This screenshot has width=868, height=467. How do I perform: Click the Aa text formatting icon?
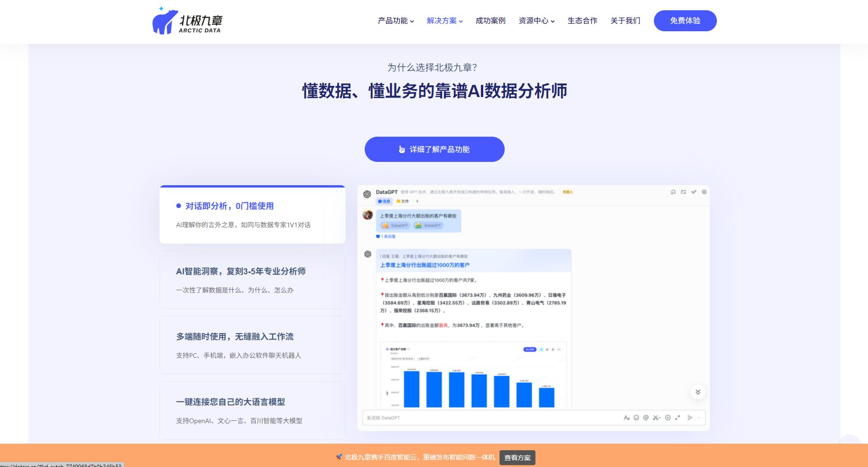coord(626,418)
